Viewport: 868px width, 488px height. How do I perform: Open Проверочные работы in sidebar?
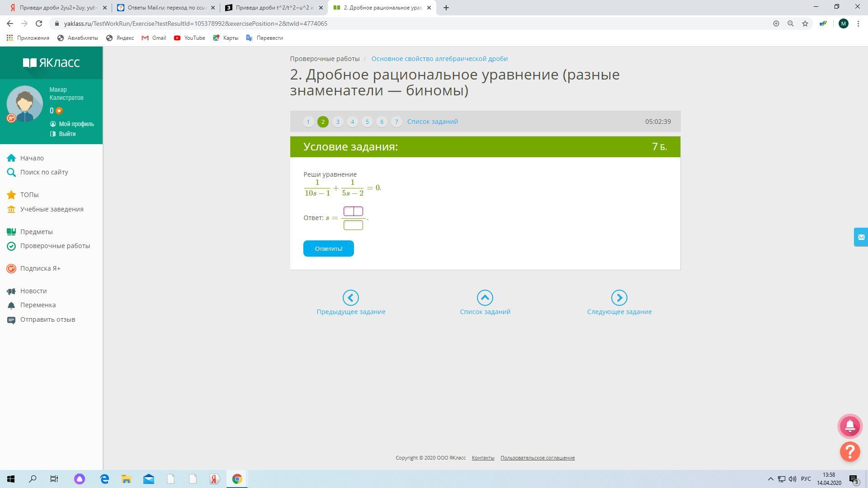click(x=55, y=246)
